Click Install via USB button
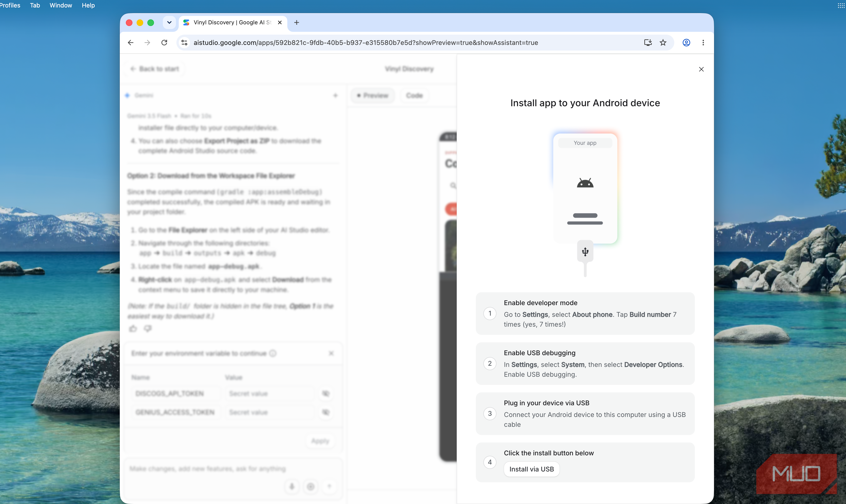846x504 pixels. [x=532, y=469]
